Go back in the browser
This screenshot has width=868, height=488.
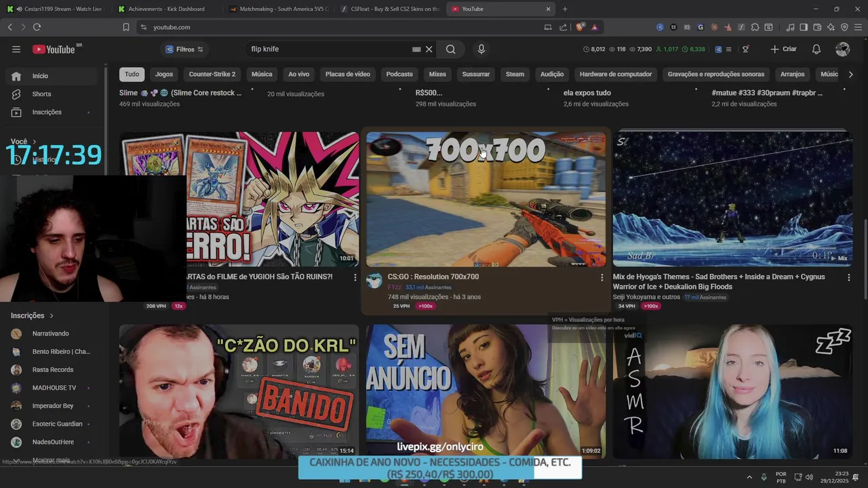9,27
